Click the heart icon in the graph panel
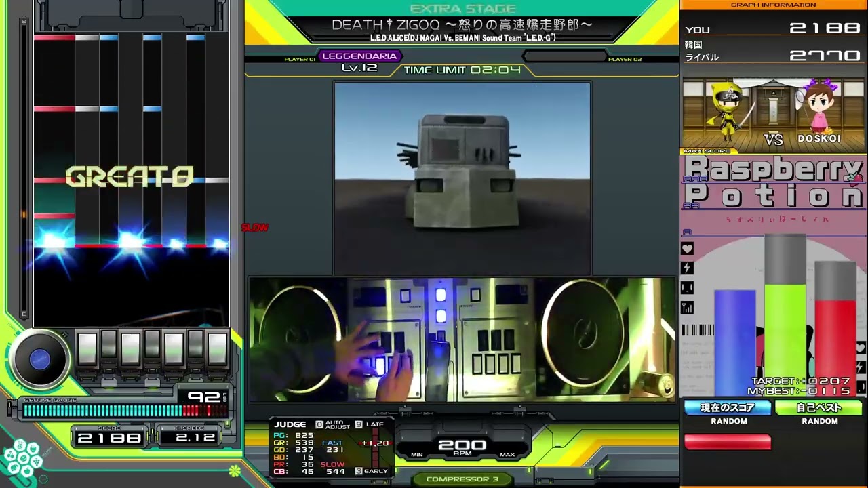868x488 pixels. (x=687, y=249)
